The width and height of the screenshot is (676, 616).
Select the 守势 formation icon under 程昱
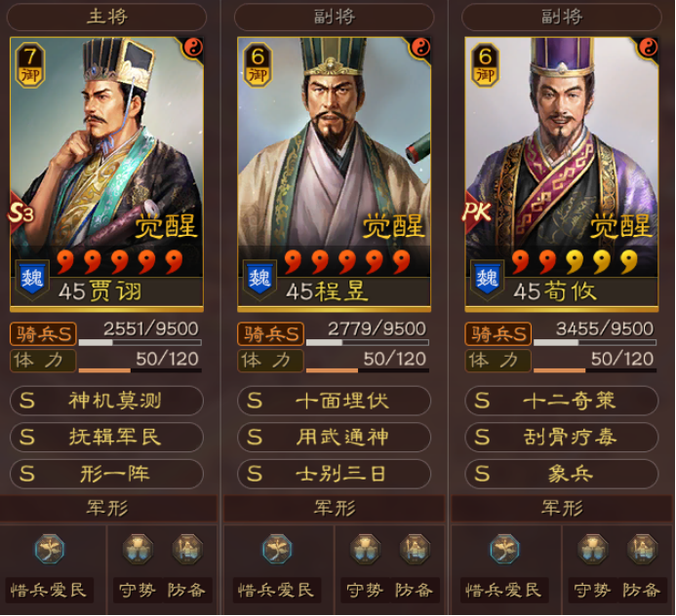365,549
